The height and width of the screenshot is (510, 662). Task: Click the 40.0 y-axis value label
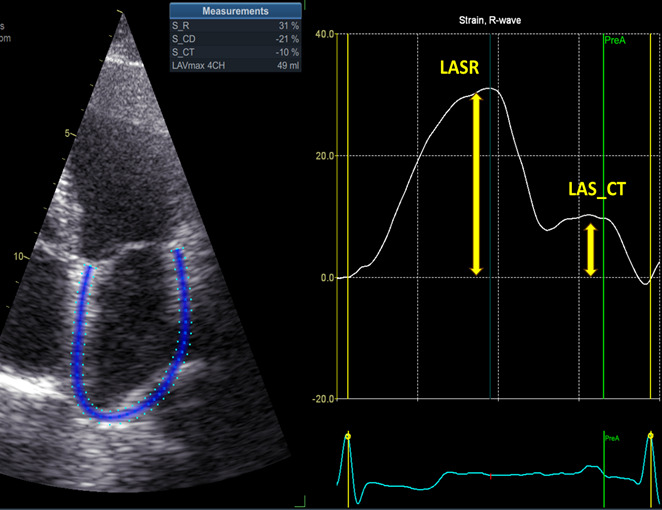324,34
